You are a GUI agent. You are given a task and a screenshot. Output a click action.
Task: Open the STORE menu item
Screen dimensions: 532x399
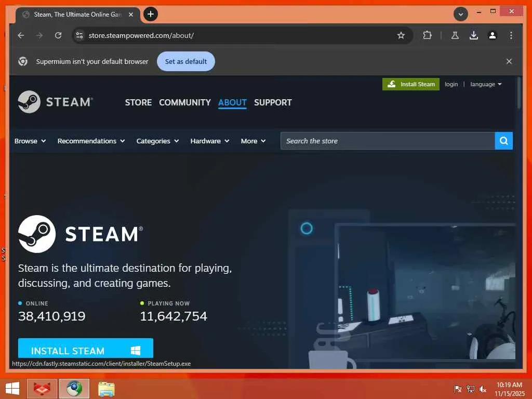138,102
